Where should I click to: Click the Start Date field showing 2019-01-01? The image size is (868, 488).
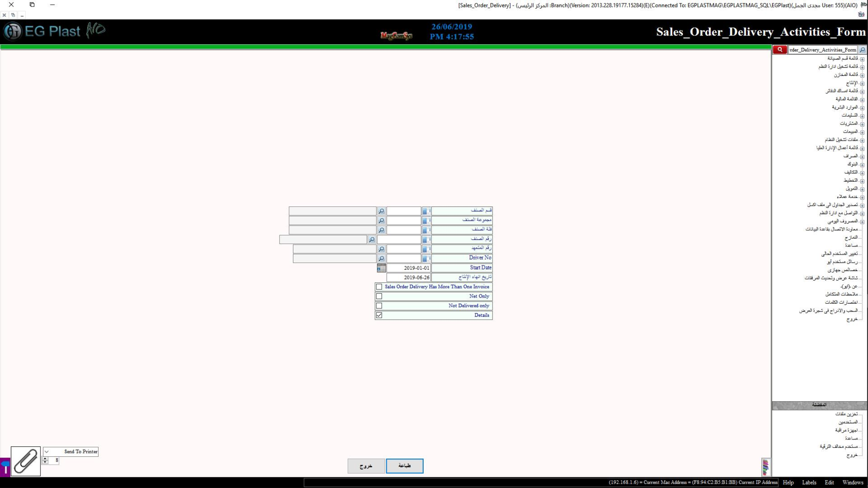pyautogui.click(x=408, y=268)
